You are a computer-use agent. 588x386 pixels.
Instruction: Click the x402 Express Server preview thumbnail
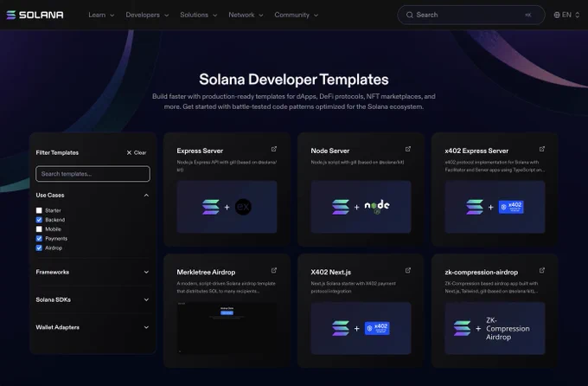(x=495, y=207)
